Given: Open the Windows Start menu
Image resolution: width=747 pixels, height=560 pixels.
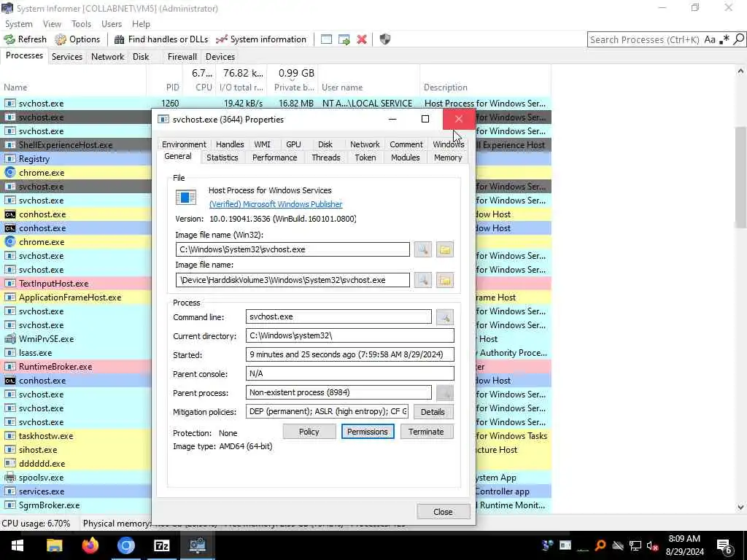Looking at the screenshot, I should tap(18, 545).
